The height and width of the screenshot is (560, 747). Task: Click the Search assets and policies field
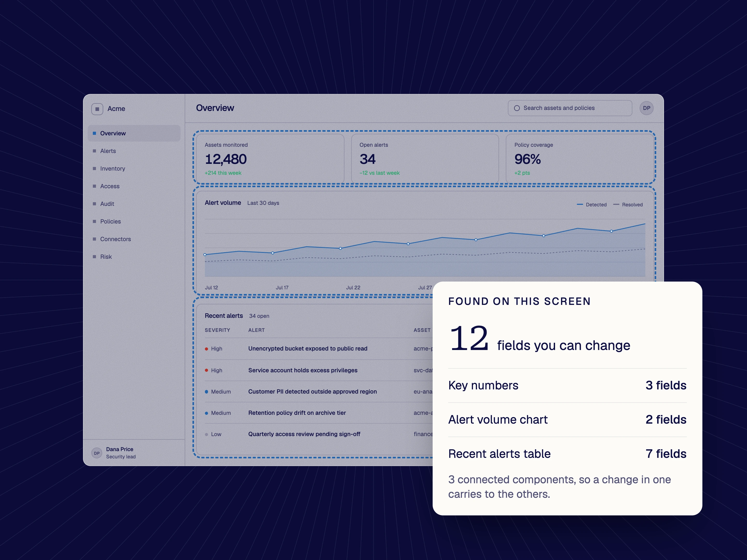point(570,108)
